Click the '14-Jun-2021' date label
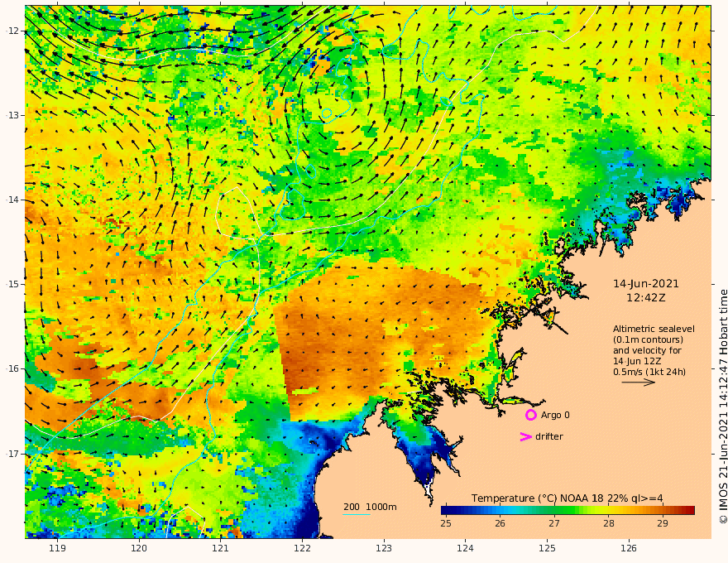The image size is (728, 563). point(646,284)
